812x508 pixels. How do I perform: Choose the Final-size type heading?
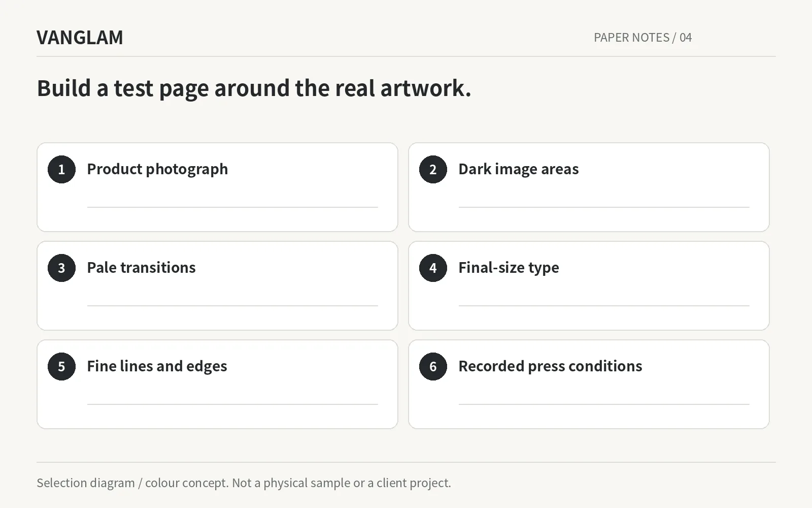(509, 268)
